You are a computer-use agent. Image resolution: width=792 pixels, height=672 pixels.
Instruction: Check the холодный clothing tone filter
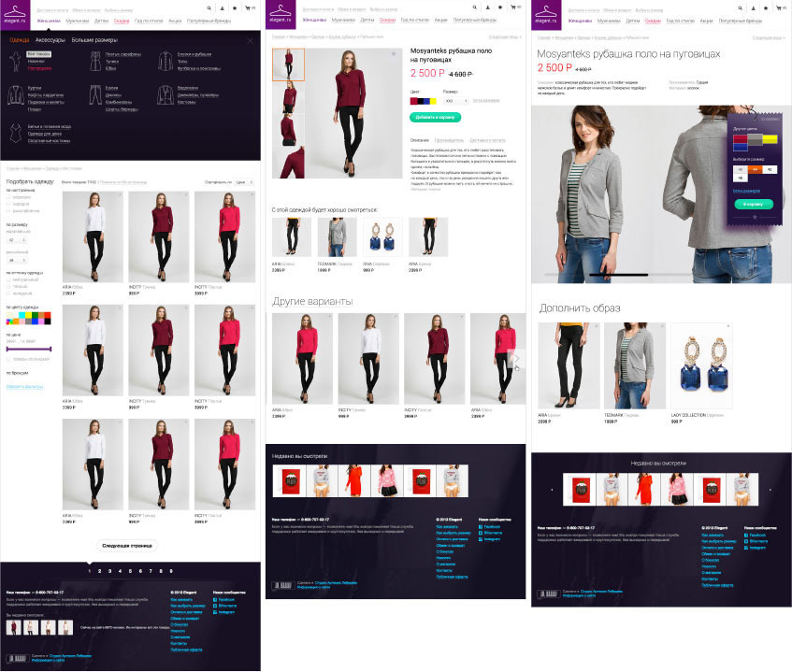8,292
